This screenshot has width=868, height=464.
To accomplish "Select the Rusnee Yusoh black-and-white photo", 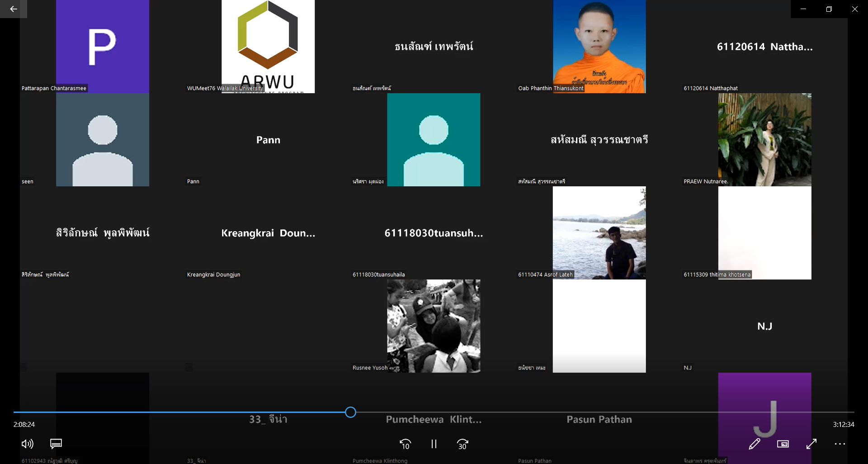I will [x=434, y=326].
